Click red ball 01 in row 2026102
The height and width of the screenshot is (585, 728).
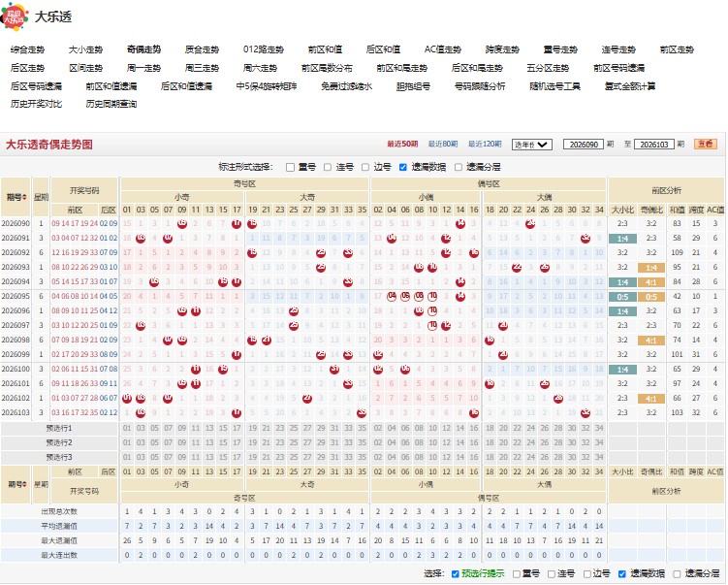[127, 398]
